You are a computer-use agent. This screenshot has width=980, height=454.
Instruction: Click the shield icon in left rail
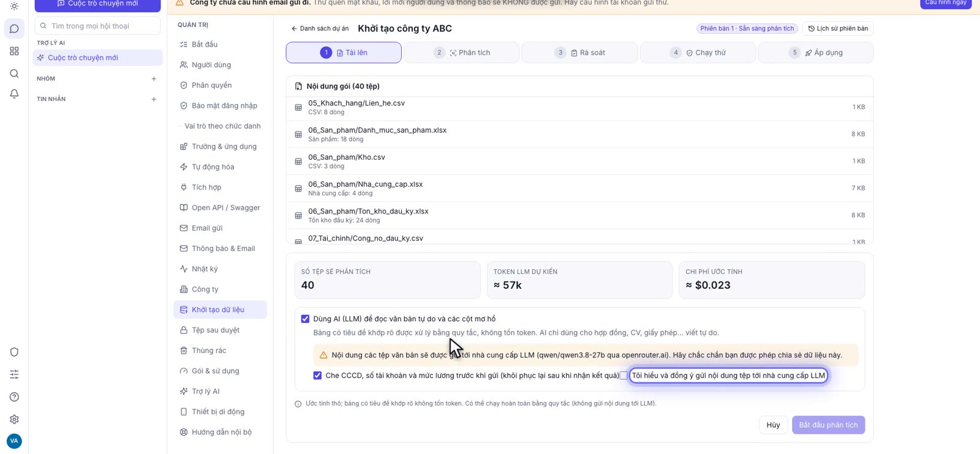[14, 352]
